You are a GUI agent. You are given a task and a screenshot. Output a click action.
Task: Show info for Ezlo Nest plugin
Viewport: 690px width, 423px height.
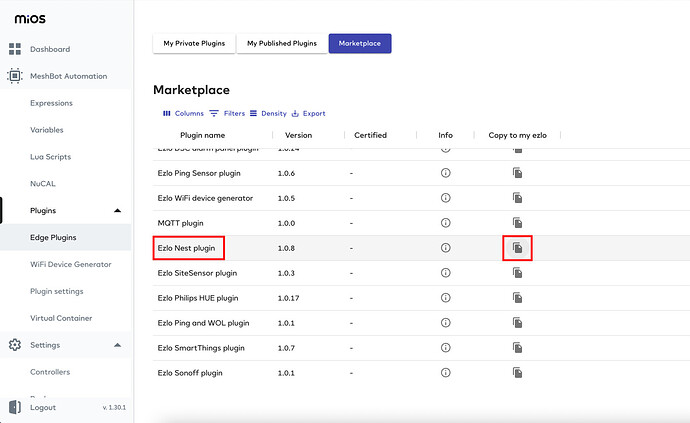tap(445, 248)
